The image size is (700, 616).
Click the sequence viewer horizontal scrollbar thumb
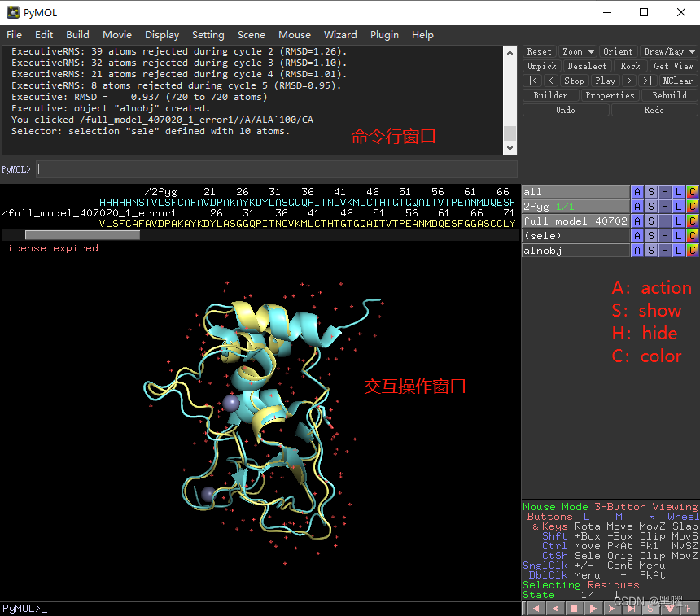pyautogui.click(x=82, y=235)
